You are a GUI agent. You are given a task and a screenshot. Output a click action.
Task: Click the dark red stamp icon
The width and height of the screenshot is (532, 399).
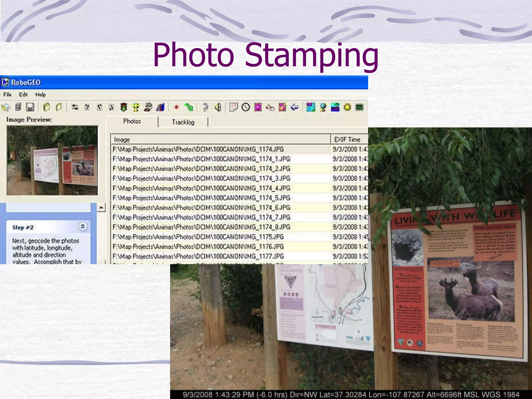148,107
